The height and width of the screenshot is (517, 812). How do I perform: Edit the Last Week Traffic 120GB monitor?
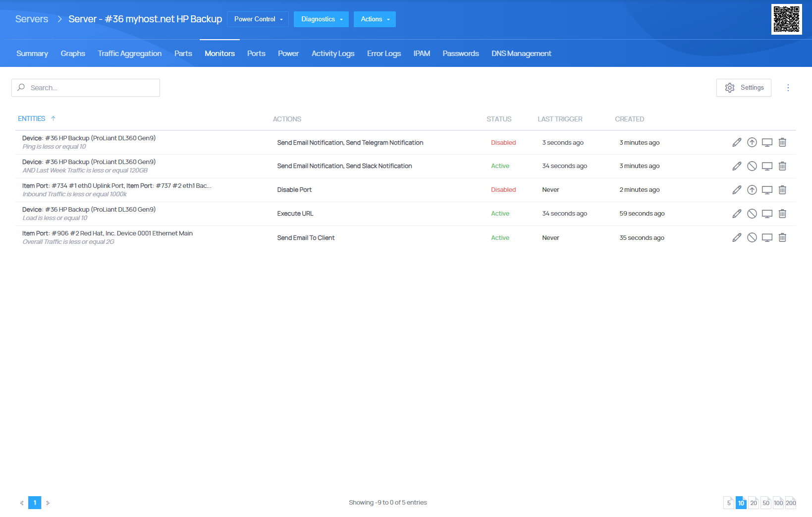(x=737, y=166)
